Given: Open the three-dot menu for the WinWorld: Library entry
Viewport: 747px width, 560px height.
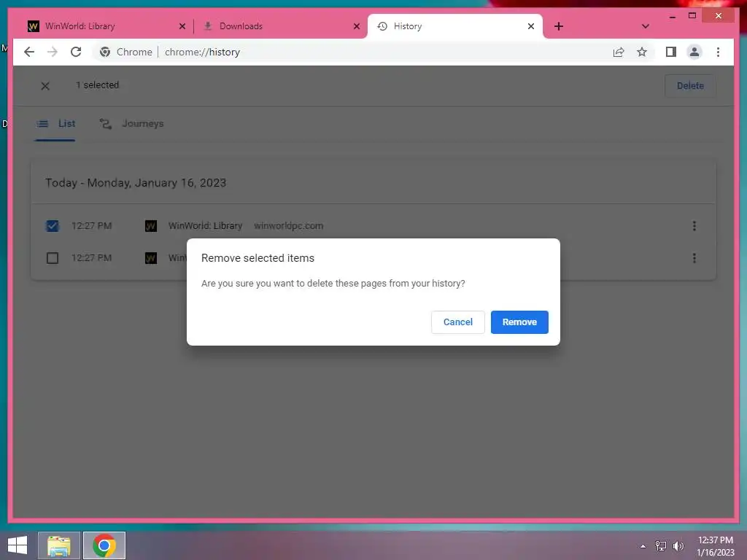Looking at the screenshot, I should pyautogui.click(x=694, y=226).
